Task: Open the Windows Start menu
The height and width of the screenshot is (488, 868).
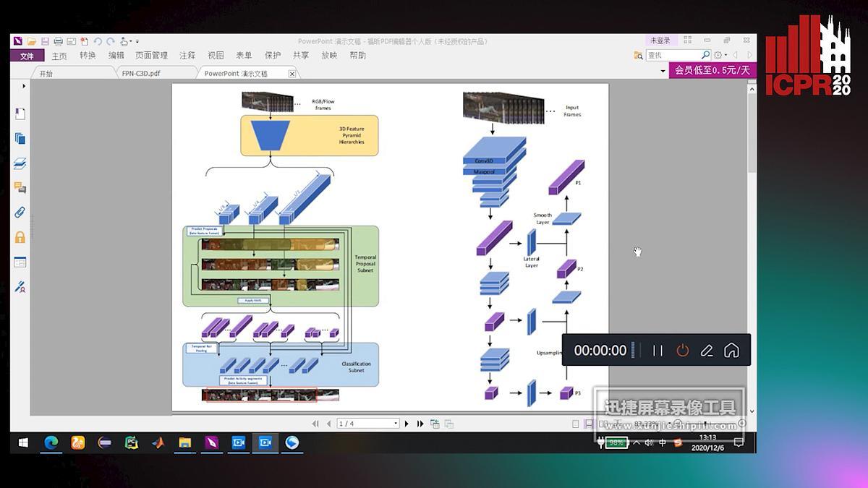Action: pyautogui.click(x=23, y=442)
